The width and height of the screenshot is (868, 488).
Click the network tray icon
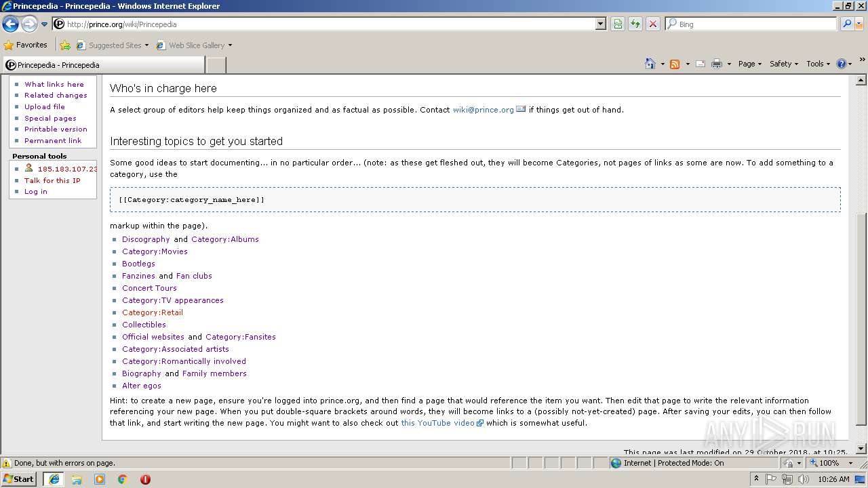click(x=787, y=479)
